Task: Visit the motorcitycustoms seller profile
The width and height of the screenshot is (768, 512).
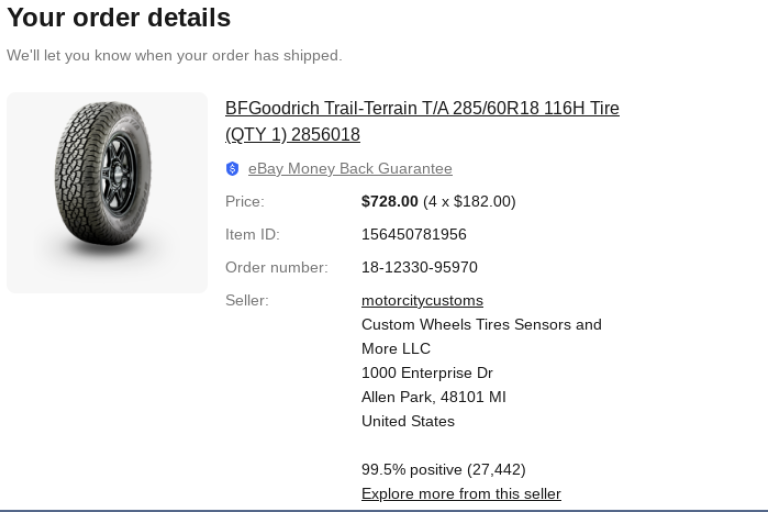Action: [422, 301]
